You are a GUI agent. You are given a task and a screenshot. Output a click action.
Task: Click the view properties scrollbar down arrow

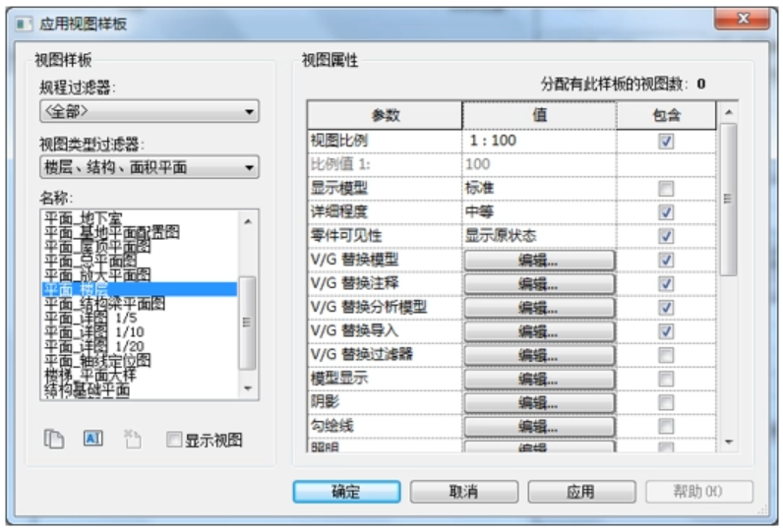click(x=729, y=443)
